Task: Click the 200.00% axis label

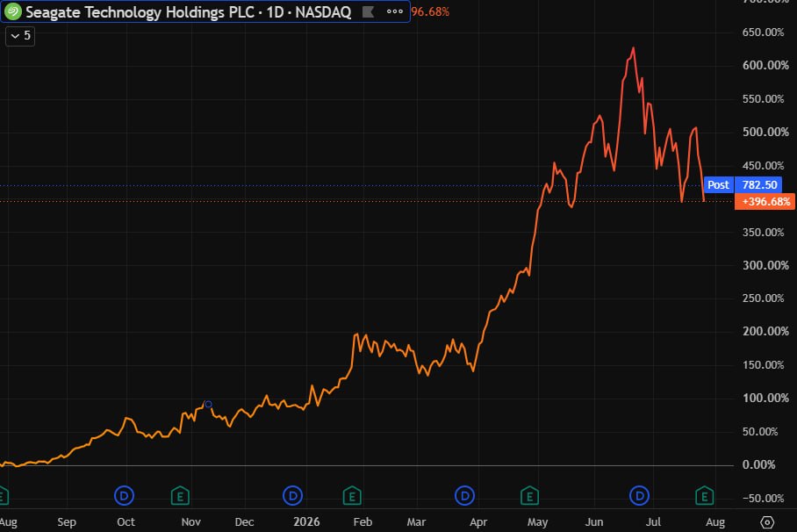Action: point(765,331)
